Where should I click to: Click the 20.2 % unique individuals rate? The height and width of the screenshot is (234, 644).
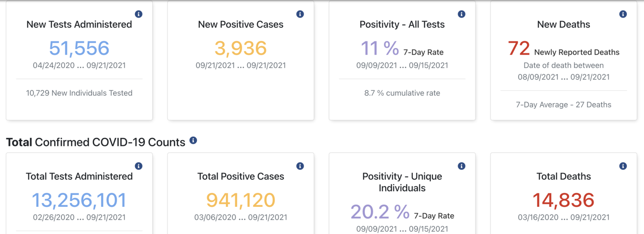click(x=380, y=212)
